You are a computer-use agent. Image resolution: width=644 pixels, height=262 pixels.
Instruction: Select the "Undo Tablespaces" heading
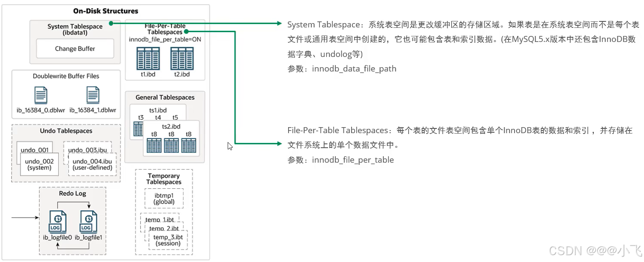coord(66,131)
